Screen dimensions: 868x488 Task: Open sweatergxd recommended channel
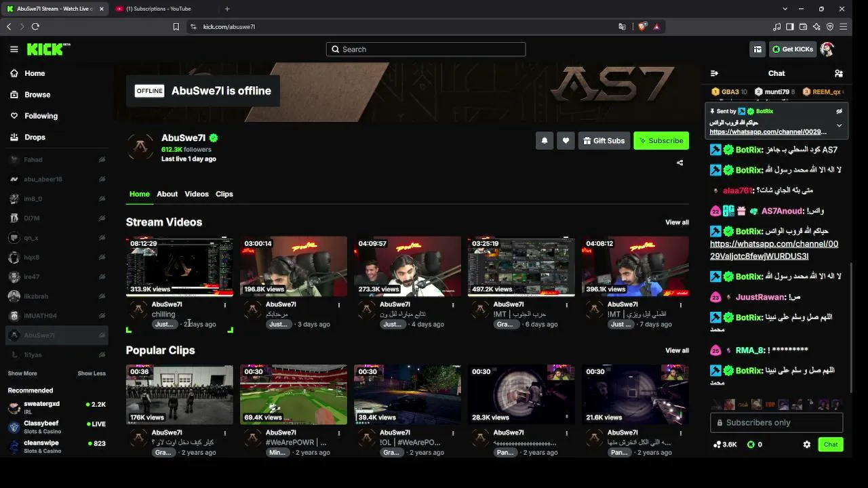click(57, 407)
